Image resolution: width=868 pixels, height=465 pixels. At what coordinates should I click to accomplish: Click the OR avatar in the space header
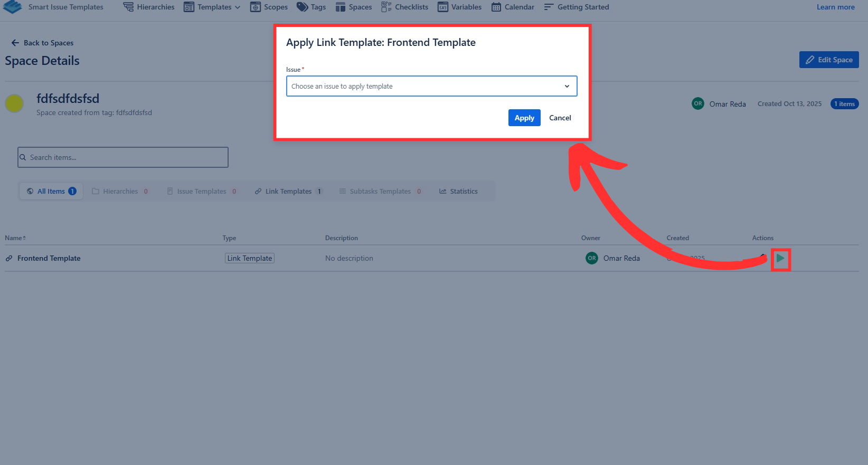coord(698,103)
